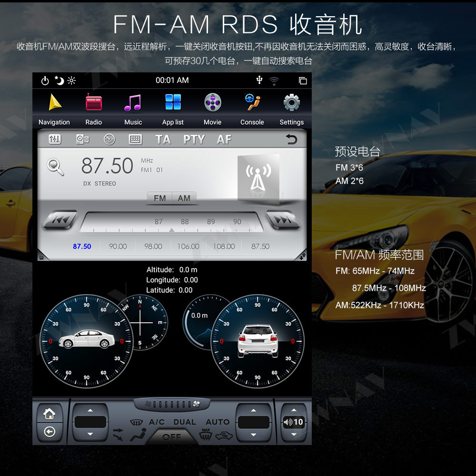The width and height of the screenshot is (476, 476).
Task: Click the frequency tuning scale
Action: coord(171,222)
